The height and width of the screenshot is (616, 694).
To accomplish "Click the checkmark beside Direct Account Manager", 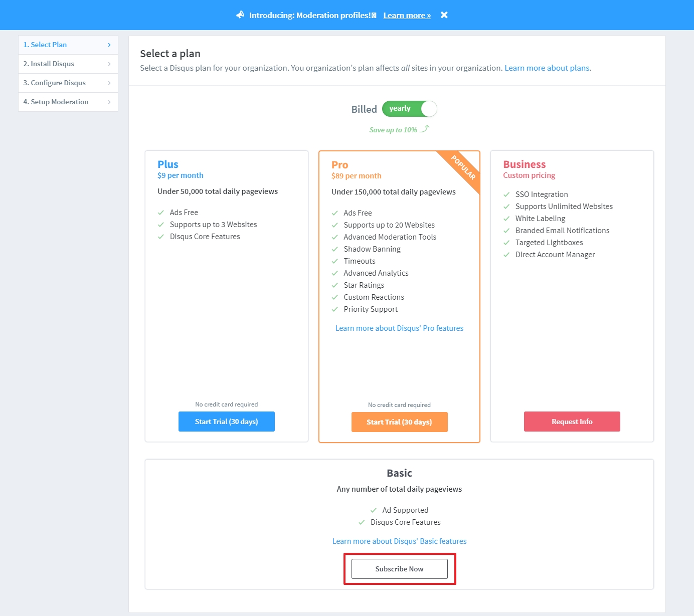I will 506,255.
